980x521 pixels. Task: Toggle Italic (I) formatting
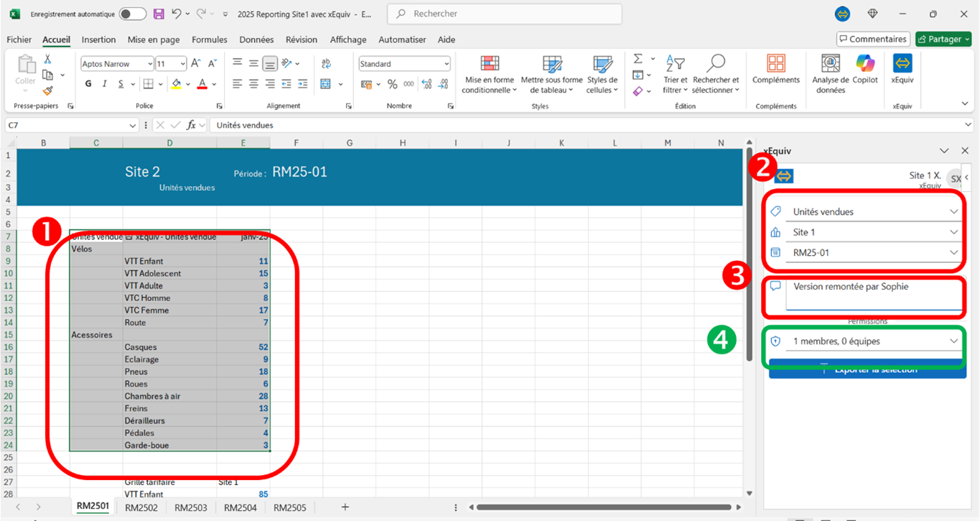(x=105, y=84)
